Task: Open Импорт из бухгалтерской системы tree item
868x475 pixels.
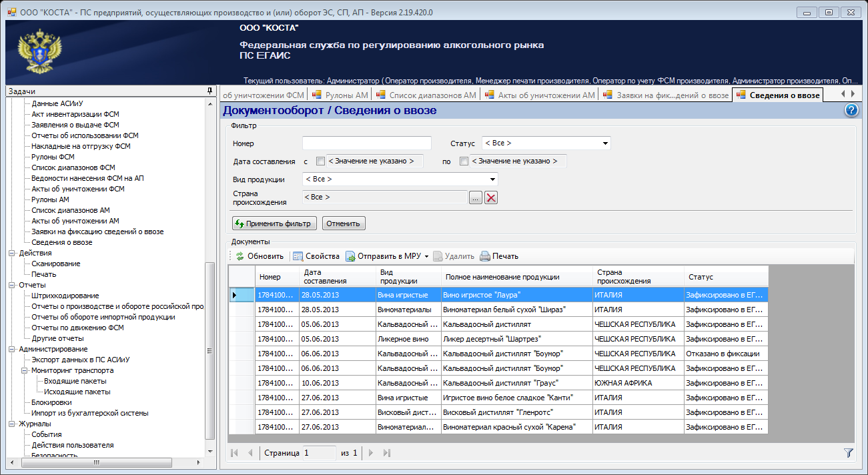Action: [x=89, y=413]
